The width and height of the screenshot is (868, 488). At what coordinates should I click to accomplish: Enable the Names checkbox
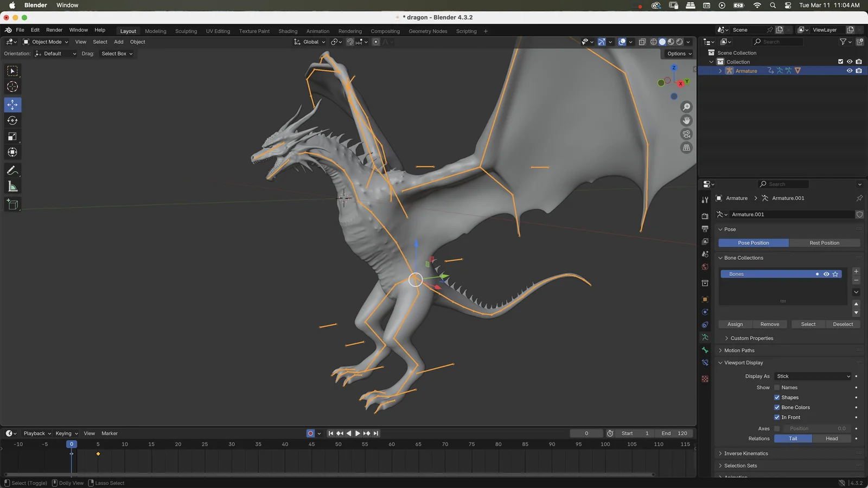point(777,388)
